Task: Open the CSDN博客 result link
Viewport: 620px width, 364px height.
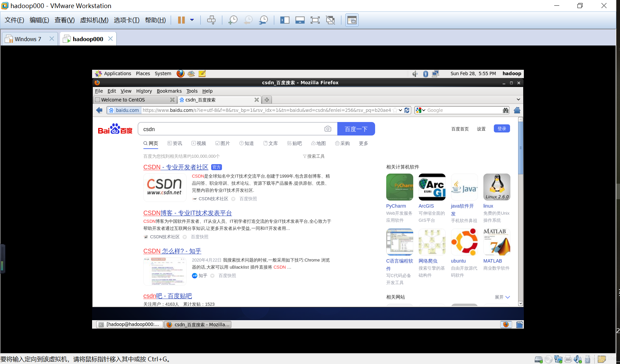Action: point(188,213)
